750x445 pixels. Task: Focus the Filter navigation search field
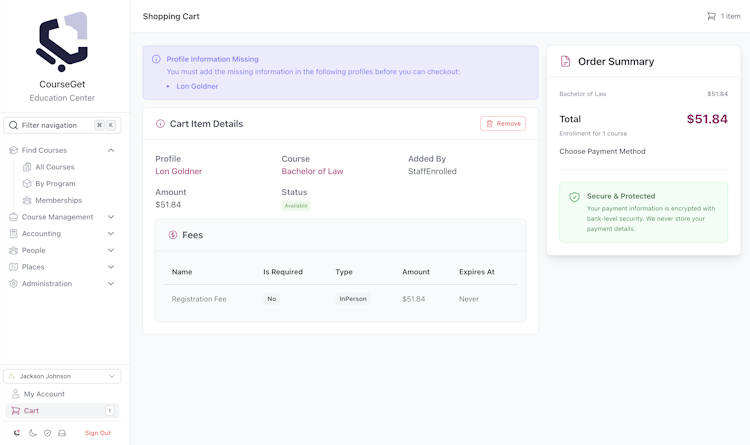(x=62, y=125)
